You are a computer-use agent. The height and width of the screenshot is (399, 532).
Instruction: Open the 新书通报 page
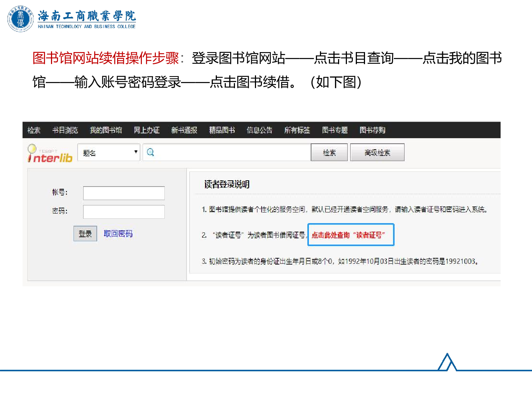point(184,130)
